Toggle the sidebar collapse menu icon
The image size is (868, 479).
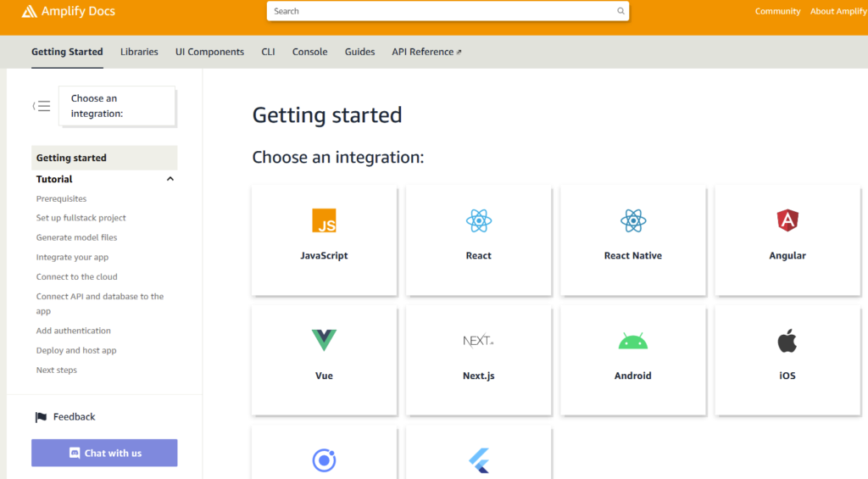(x=42, y=106)
